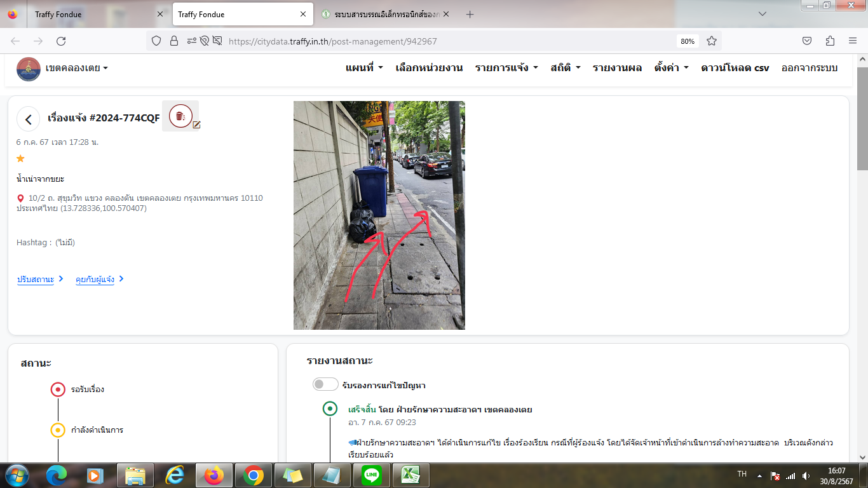Click the Firefox View icon in tab bar
Screen dimensions: 868x488
point(13,15)
